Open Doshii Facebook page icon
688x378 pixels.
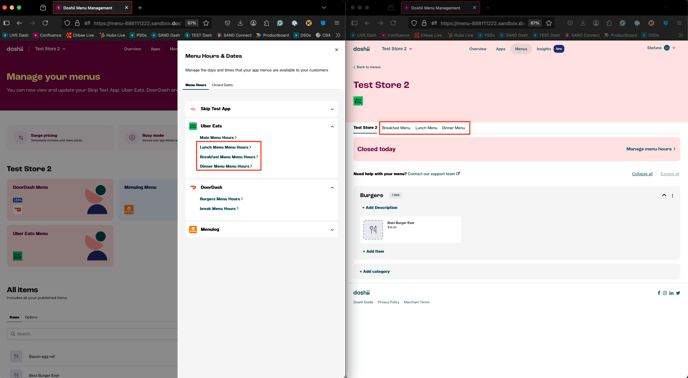[x=659, y=293]
